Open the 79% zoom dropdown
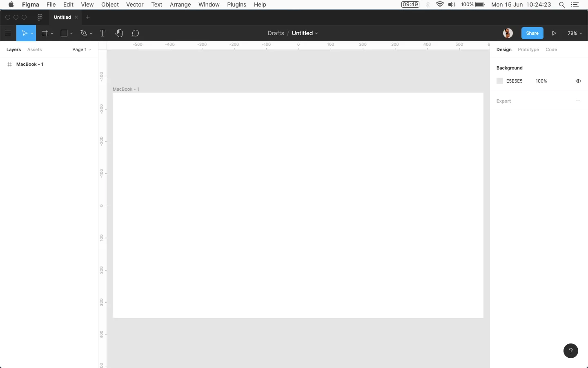The width and height of the screenshot is (588, 368). (x=575, y=33)
